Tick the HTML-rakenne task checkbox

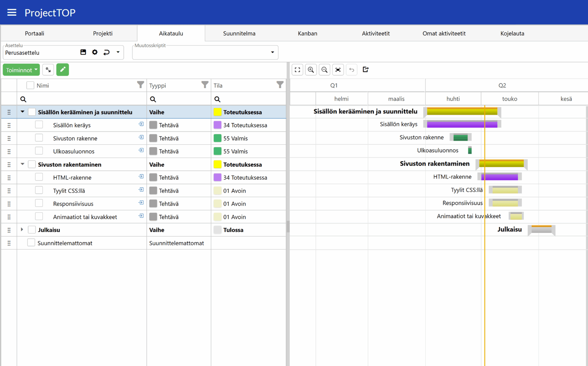click(39, 177)
